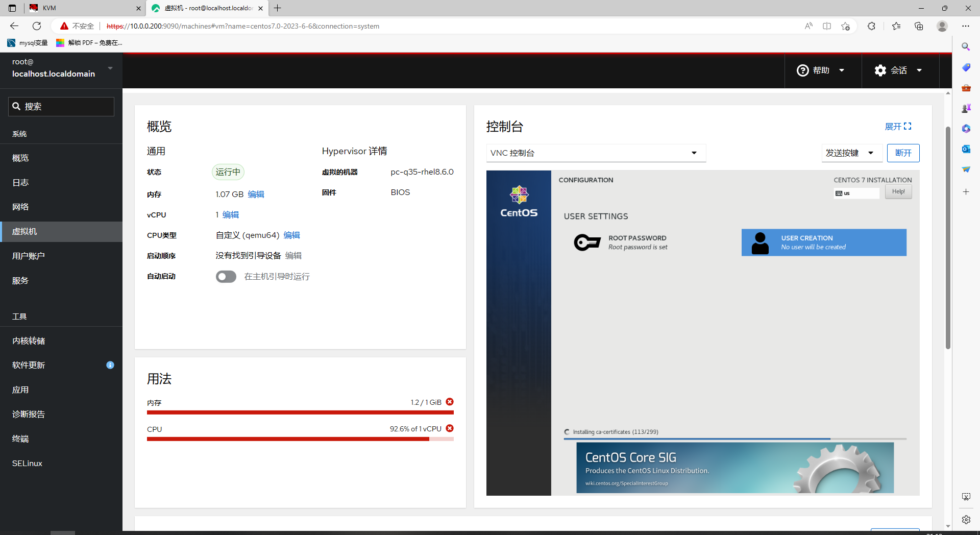This screenshot has width=980, height=535.
Task: Click the sidebar search input field
Action: (x=61, y=107)
